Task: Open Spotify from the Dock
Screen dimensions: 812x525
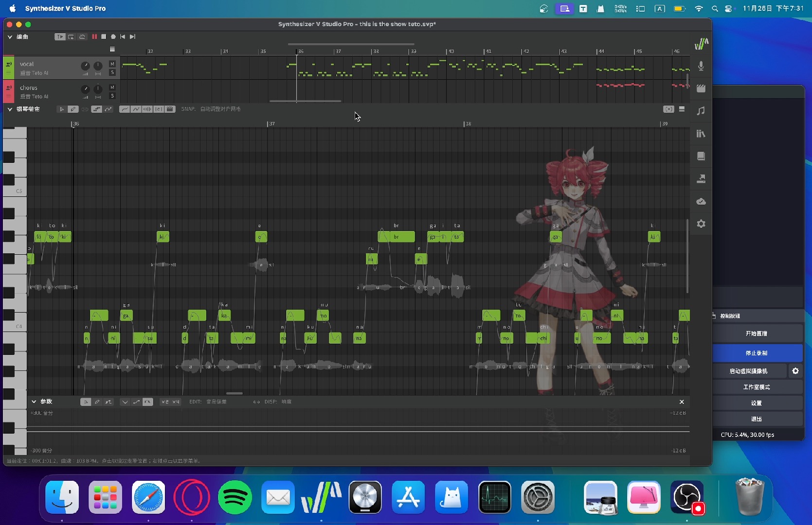Action: coord(235,497)
